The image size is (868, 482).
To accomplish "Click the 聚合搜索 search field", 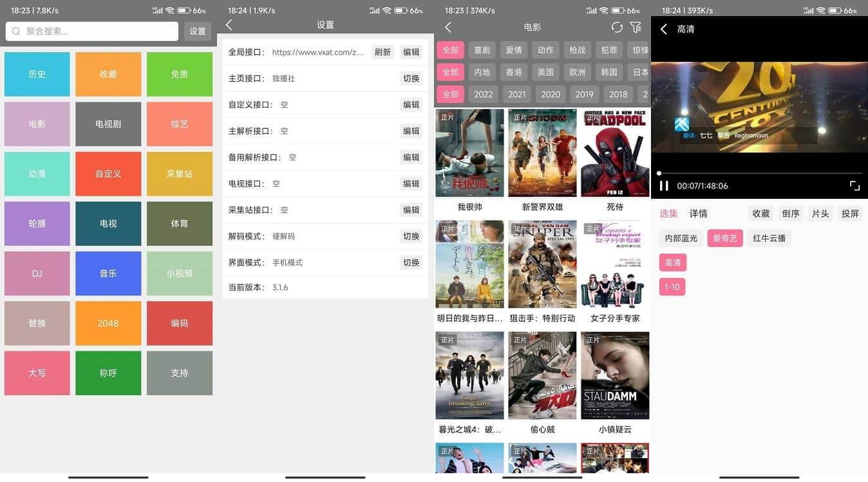I will [92, 32].
